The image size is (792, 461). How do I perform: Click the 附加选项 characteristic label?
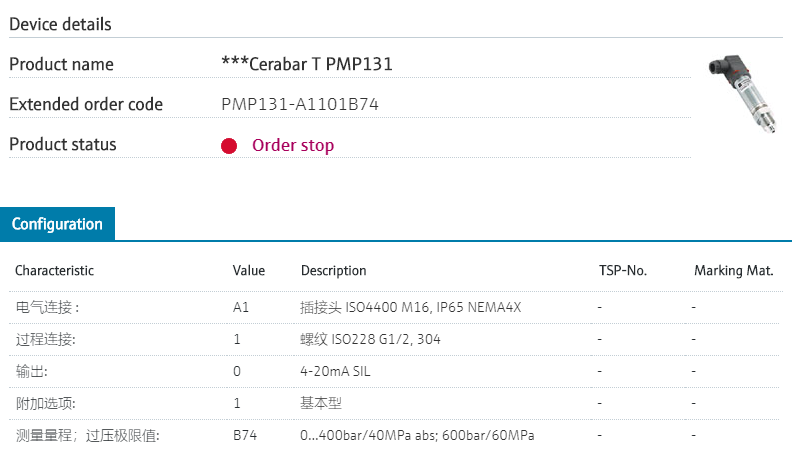pyautogui.click(x=46, y=403)
